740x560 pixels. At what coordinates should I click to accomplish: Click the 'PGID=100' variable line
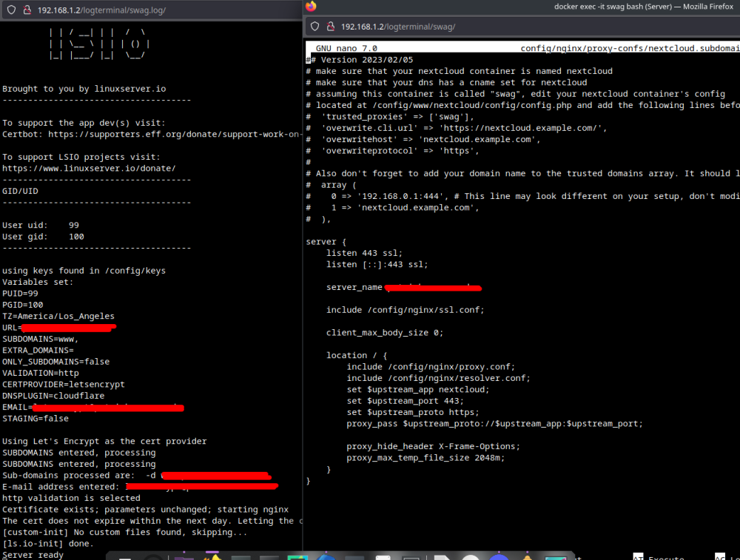tap(23, 305)
